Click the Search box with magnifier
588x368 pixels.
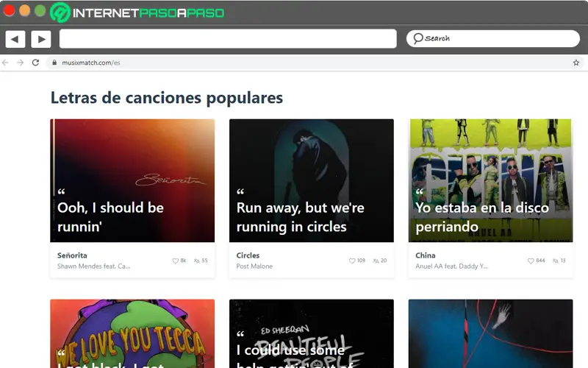492,38
